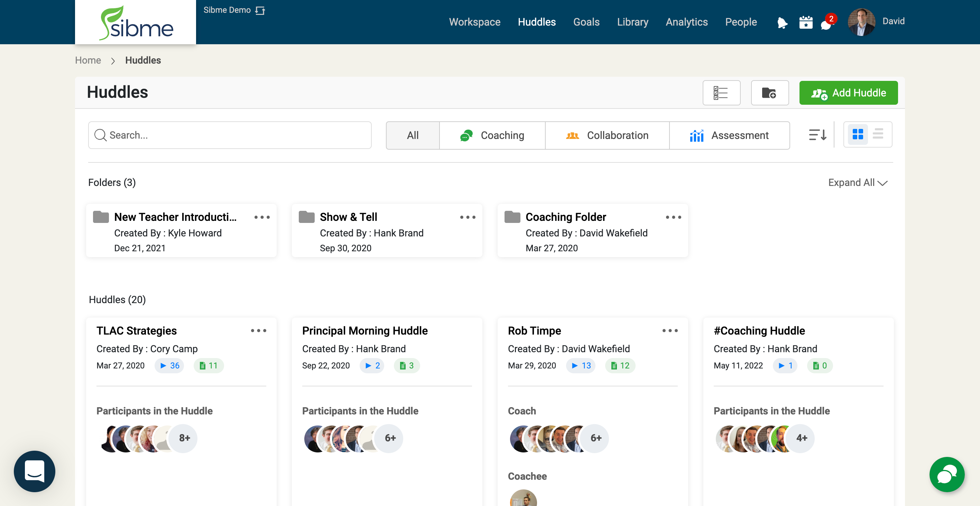The height and width of the screenshot is (506, 980).
Task: Open messages with red badge
Action: pyautogui.click(x=826, y=24)
